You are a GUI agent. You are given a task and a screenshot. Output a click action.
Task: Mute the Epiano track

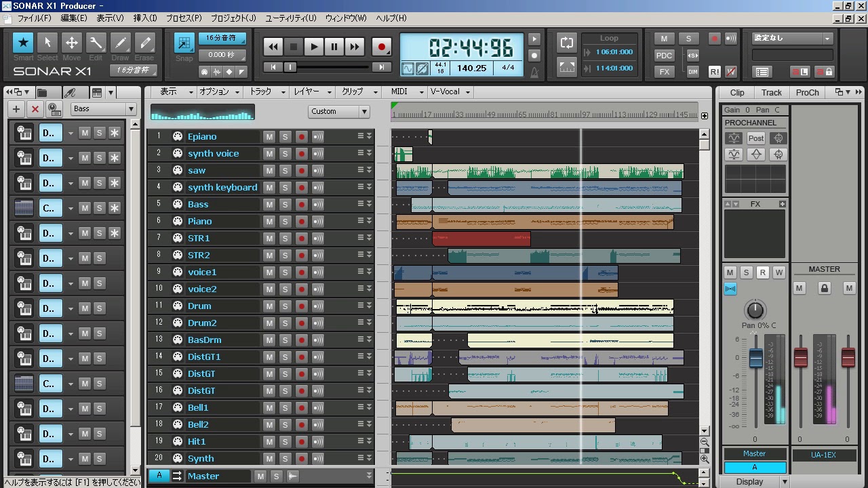click(269, 136)
